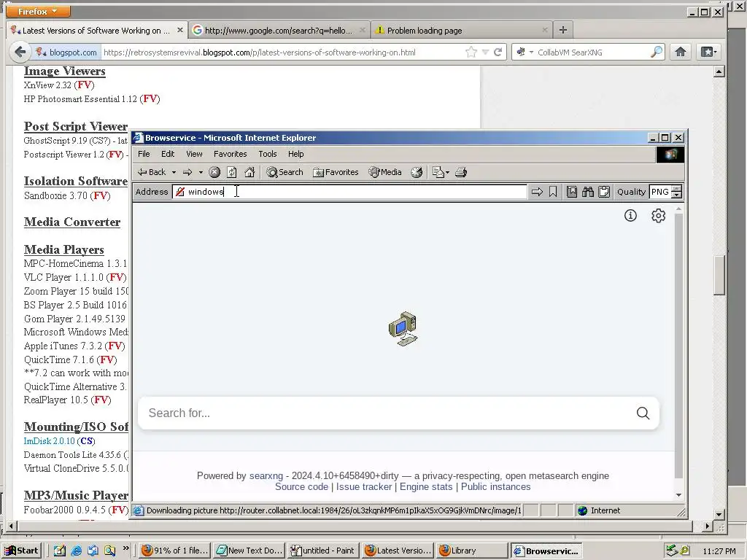Image resolution: width=747 pixels, height=560 pixels.
Task: Open the orange Firefox menu button
Action: 38,11
